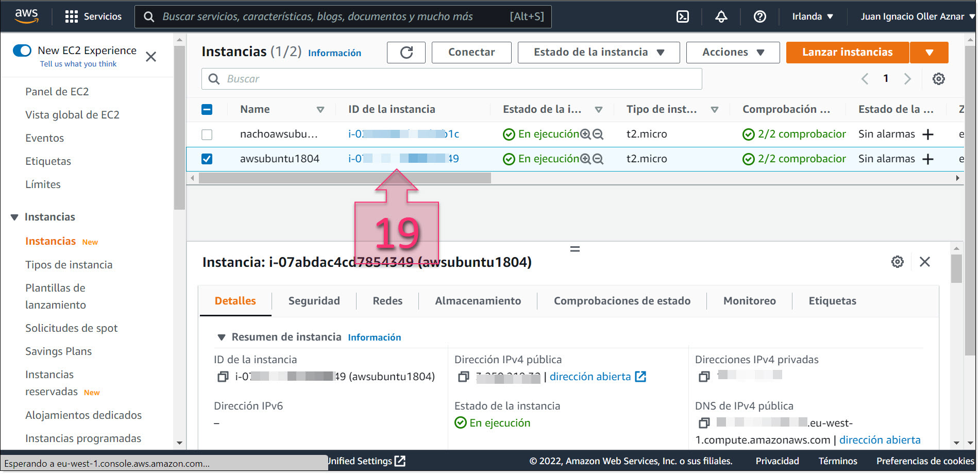Open the instance detail settings gear

(x=897, y=262)
